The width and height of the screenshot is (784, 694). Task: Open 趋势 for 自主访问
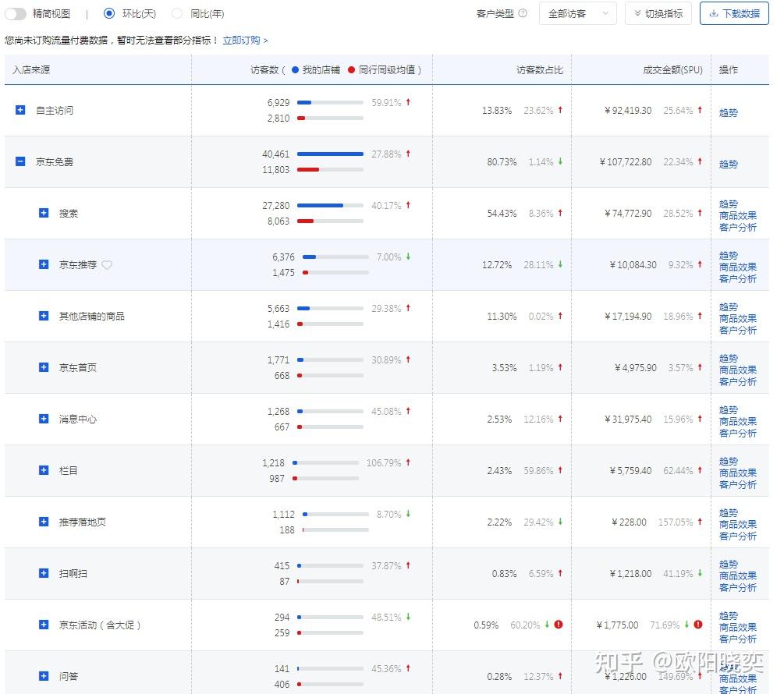click(728, 113)
